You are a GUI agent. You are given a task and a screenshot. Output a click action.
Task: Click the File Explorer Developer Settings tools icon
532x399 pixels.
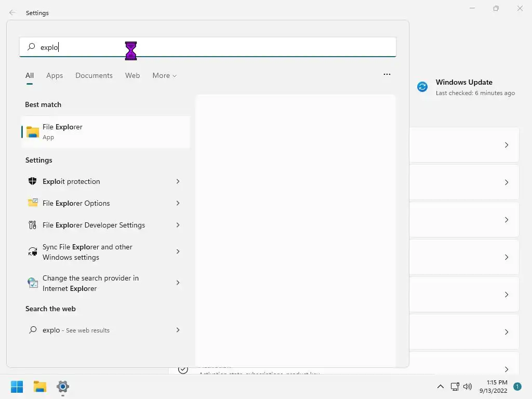33,225
